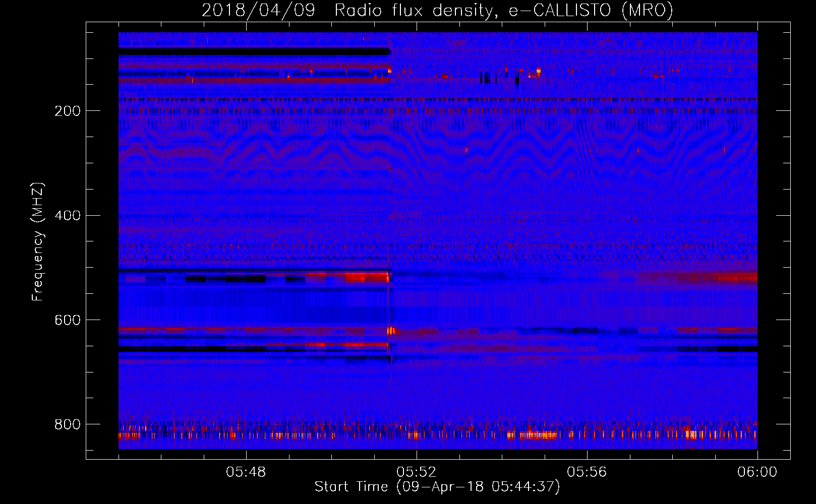Viewport: 816px width, 504px height.
Task: Click the plot title 'Radio flux density, e-CALLISTO (MRO)'
Action: point(503,10)
